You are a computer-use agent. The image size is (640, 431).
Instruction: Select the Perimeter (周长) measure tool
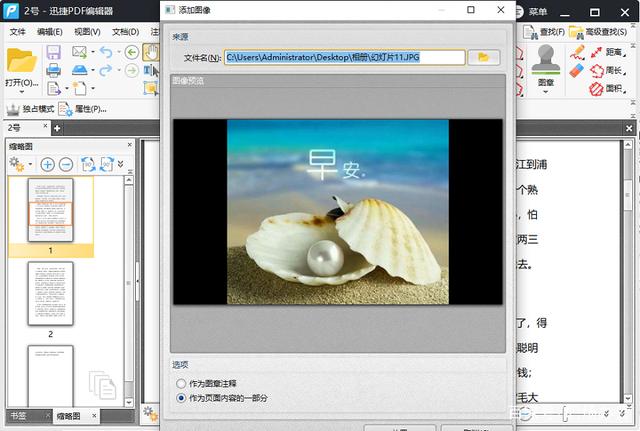[x=608, y=70]
